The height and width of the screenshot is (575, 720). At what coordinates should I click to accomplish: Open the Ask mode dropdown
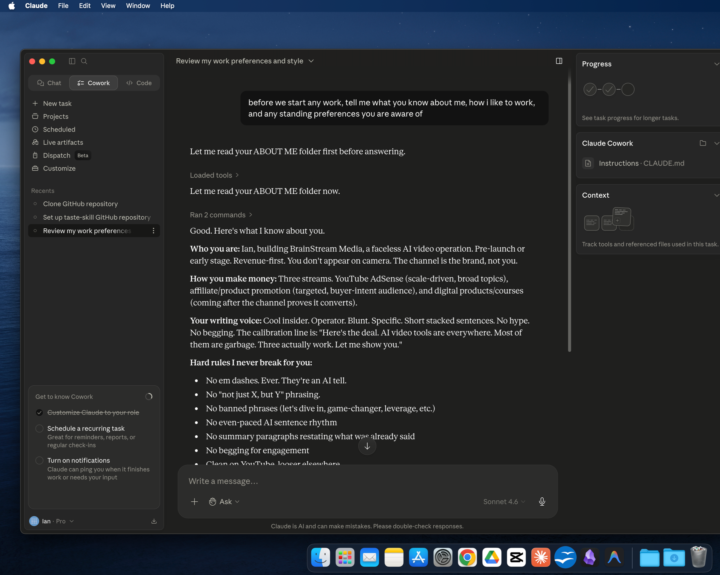point(224,502)
